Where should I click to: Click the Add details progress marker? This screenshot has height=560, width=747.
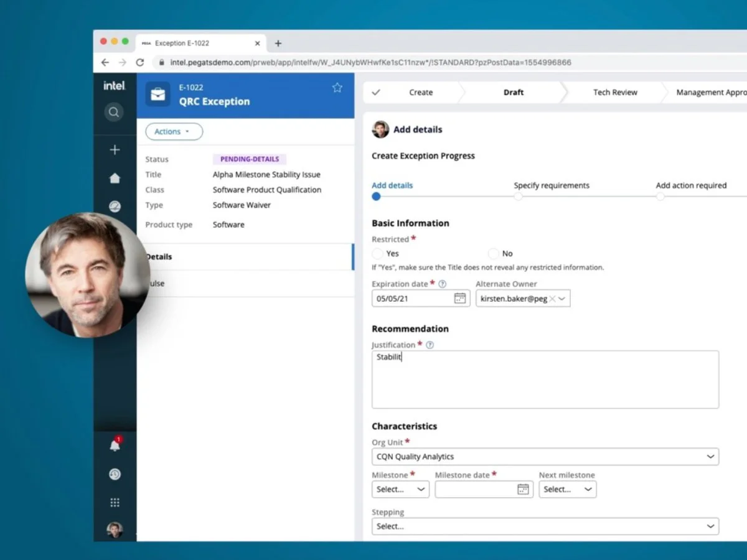click(x=376, y=196)
